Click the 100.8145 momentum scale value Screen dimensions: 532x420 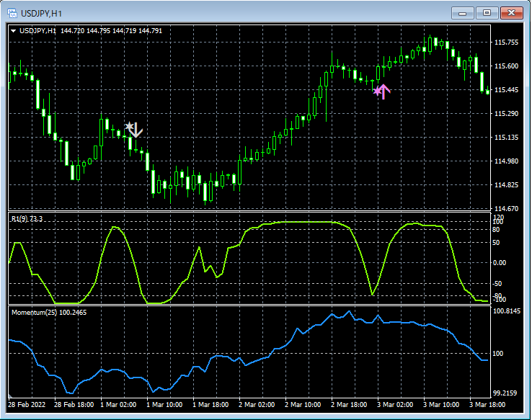point(507,311)
